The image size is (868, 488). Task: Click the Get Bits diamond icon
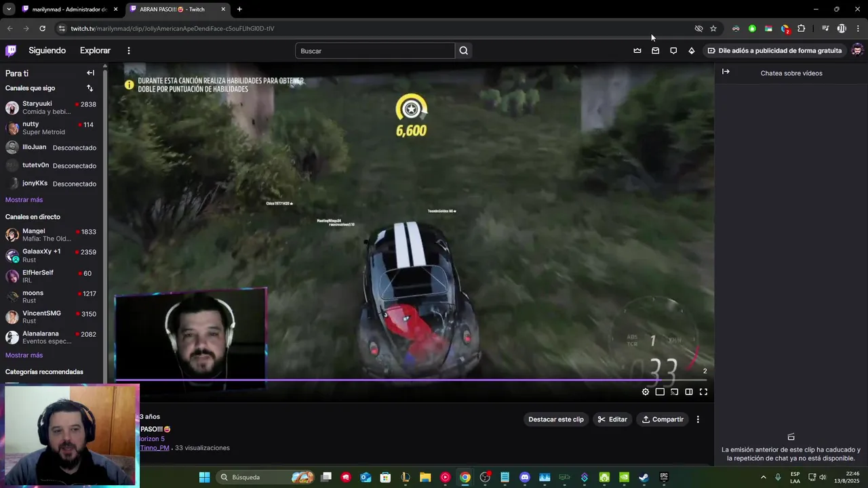click(691, 50)
